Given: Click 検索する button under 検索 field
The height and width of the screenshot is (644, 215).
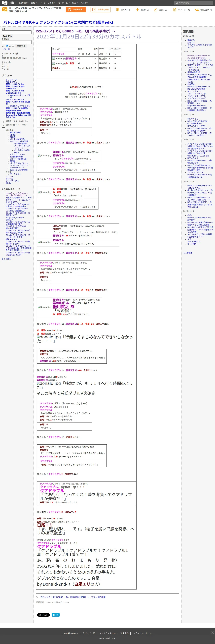Looking at the screenshot, I should tap(7, 36).
